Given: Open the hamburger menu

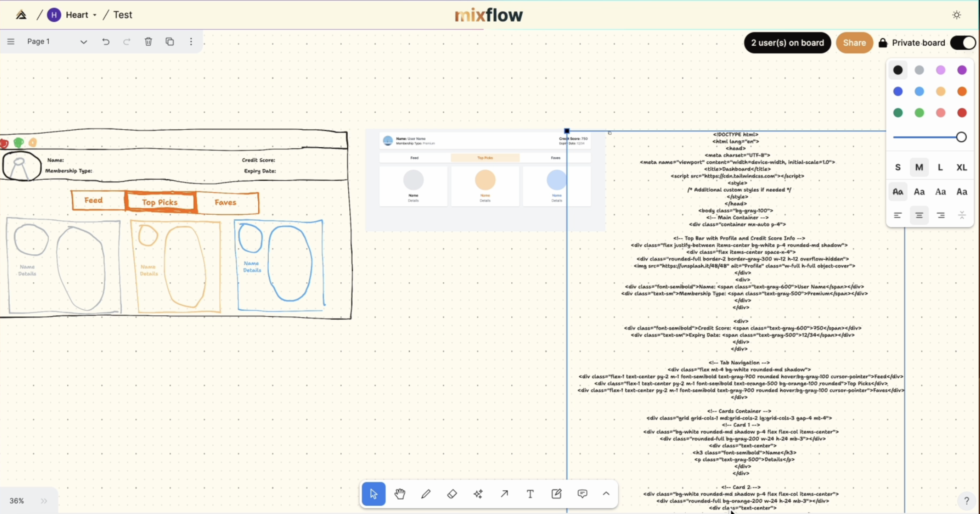Looking at the screenshot, I should pos(11,42).
